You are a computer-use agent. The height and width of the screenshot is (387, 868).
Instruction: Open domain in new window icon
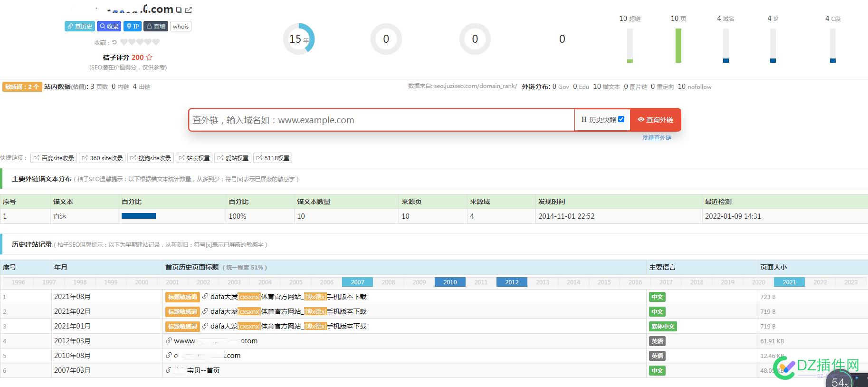(189, 10)
